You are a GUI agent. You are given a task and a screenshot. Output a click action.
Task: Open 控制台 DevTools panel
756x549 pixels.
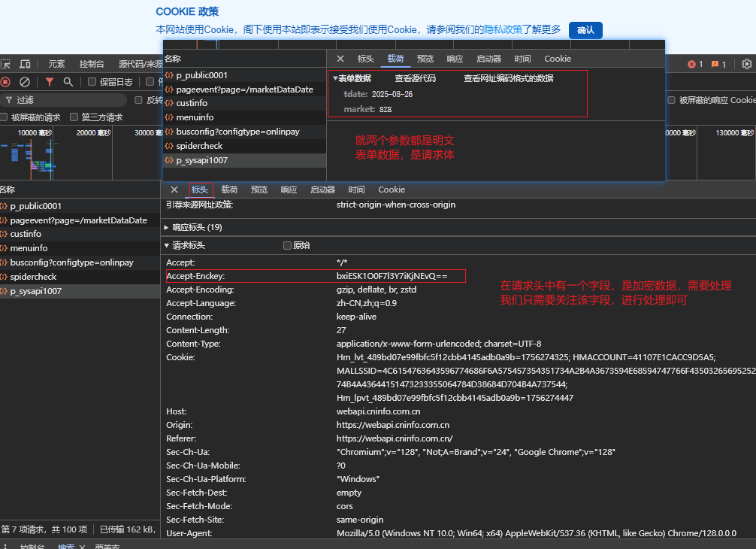92,64
